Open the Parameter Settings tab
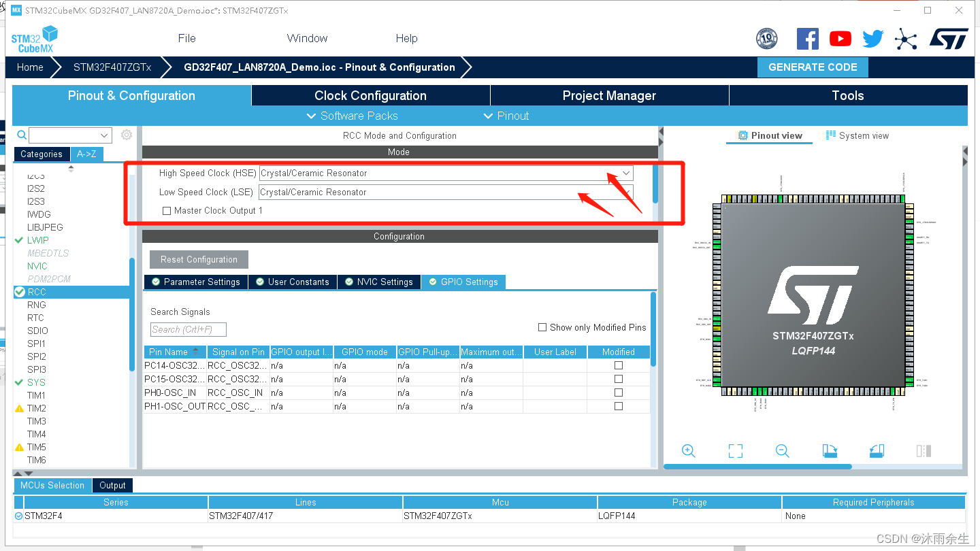This screenshot has width=980, height=551. pos(195,282)
